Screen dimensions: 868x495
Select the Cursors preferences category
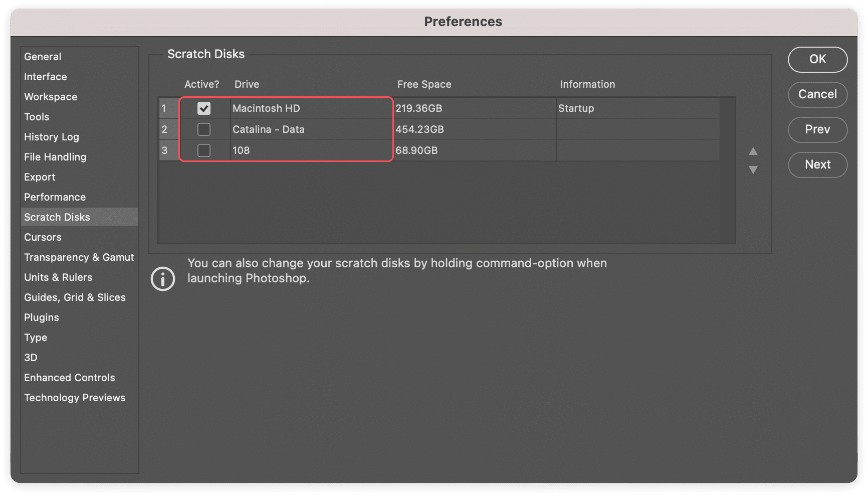point(43,237)
